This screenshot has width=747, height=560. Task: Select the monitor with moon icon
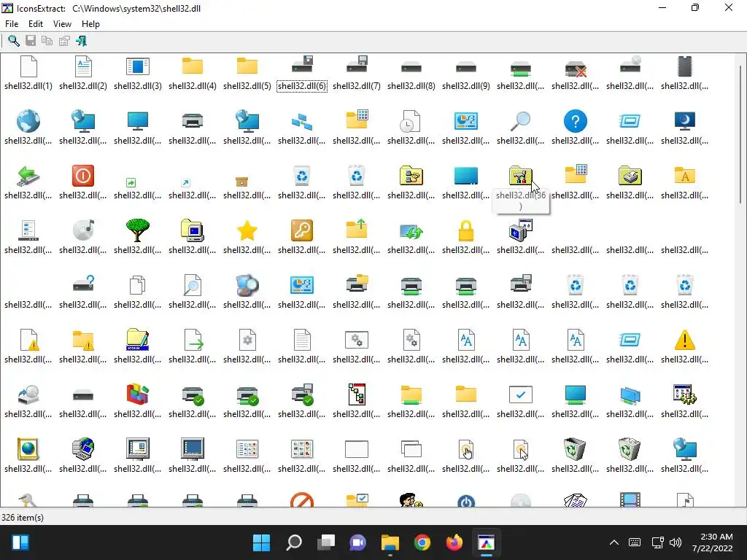tap(684, 121)
